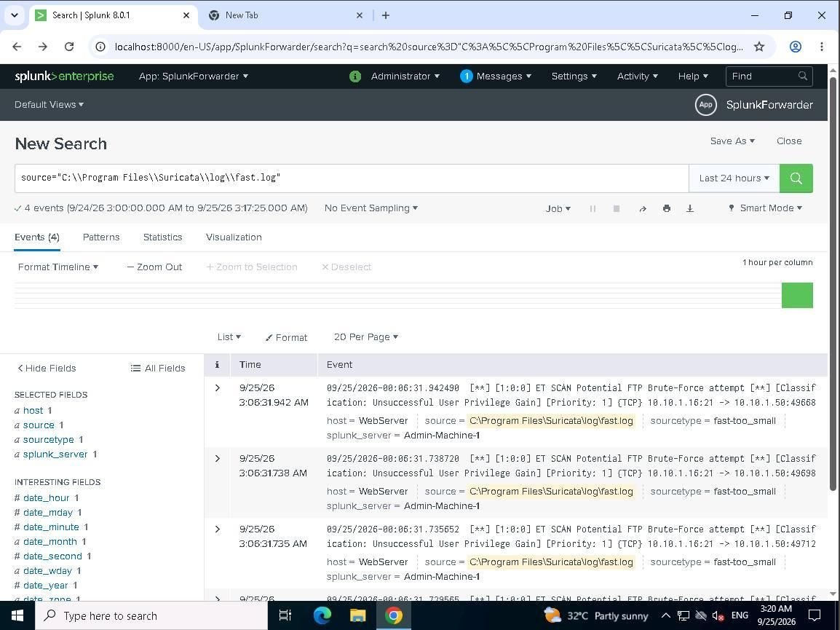Image resolution: width=840 pixels, height=630 pixels.
Task: Click the green timeline bar
Action: [797, 296]
